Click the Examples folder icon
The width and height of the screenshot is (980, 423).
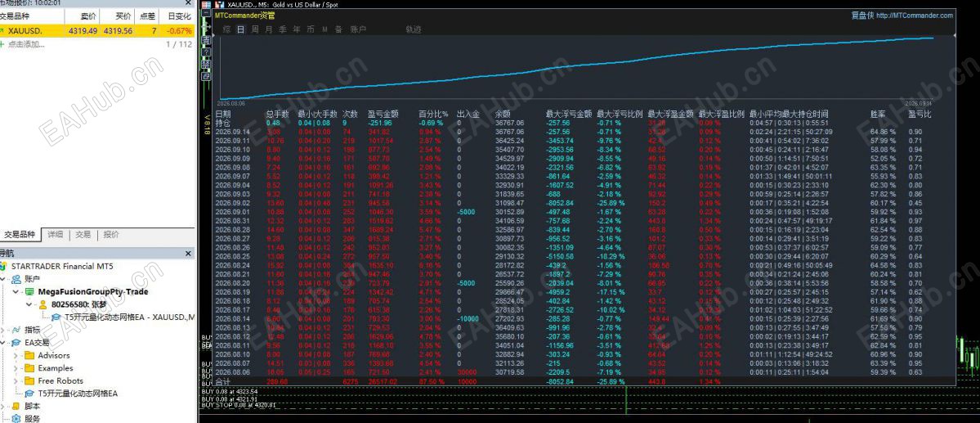(29, 368)
